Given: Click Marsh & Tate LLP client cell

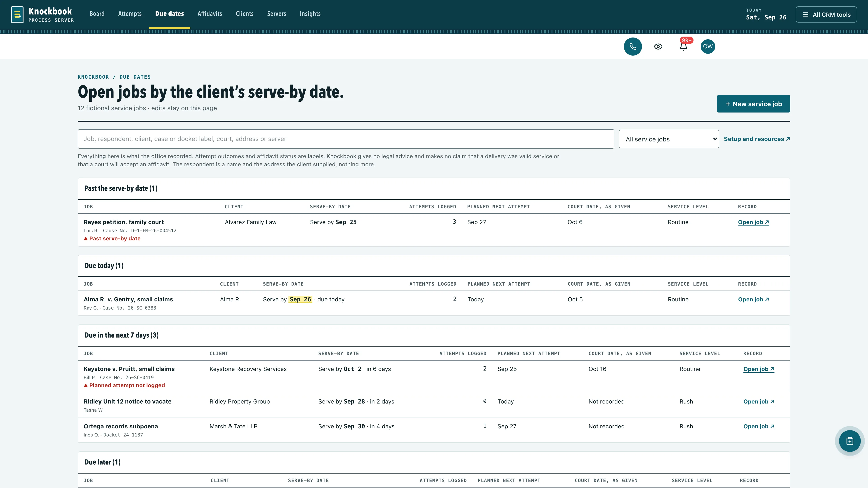Looking at the screenshot, I should [233, 426].
